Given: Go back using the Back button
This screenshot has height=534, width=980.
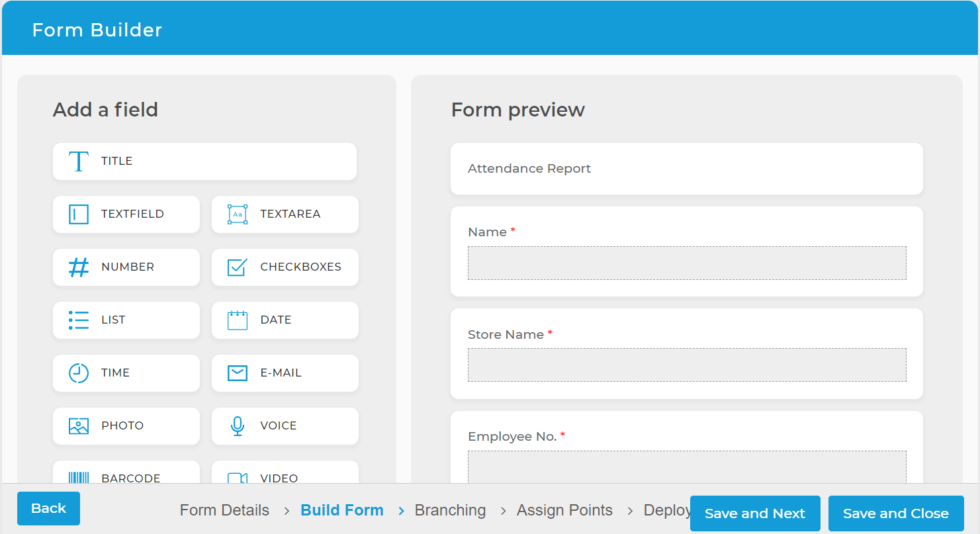Looking at the screenshot, I should click(x=48, y=508).
